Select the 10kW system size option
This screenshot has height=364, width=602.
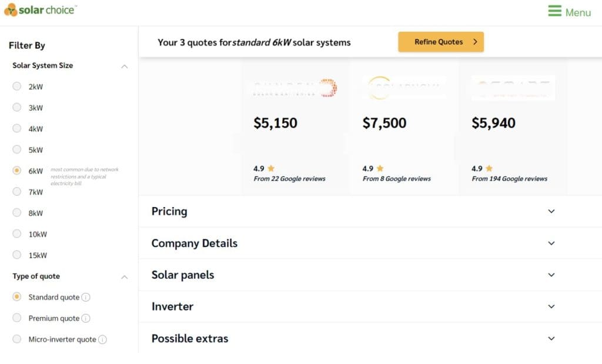(17, 234)
